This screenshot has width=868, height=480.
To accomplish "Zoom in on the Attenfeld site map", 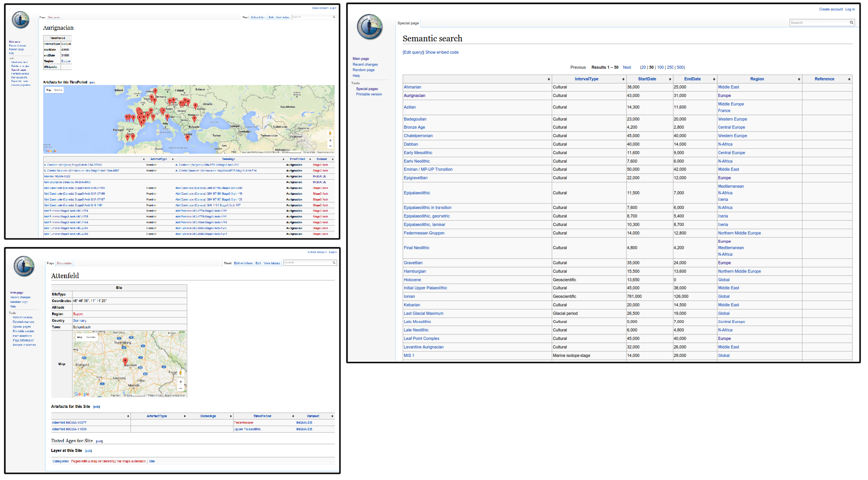I will pos(181,382).
